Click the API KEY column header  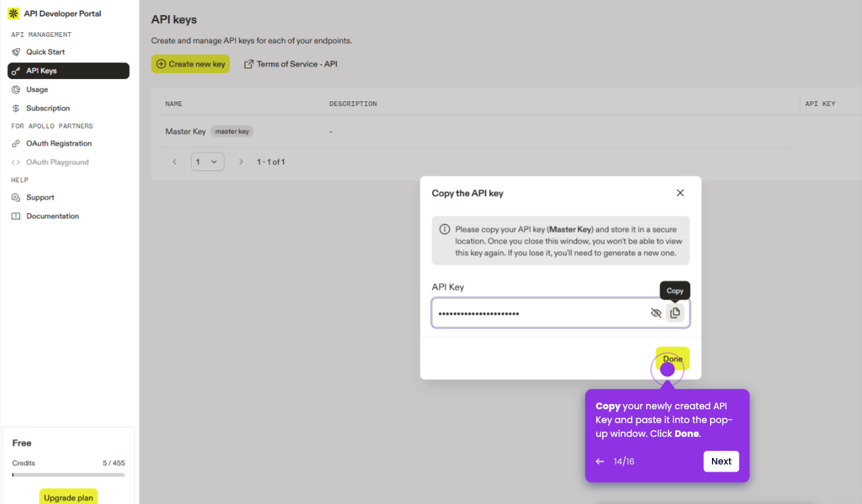click(x=821, y=104)
